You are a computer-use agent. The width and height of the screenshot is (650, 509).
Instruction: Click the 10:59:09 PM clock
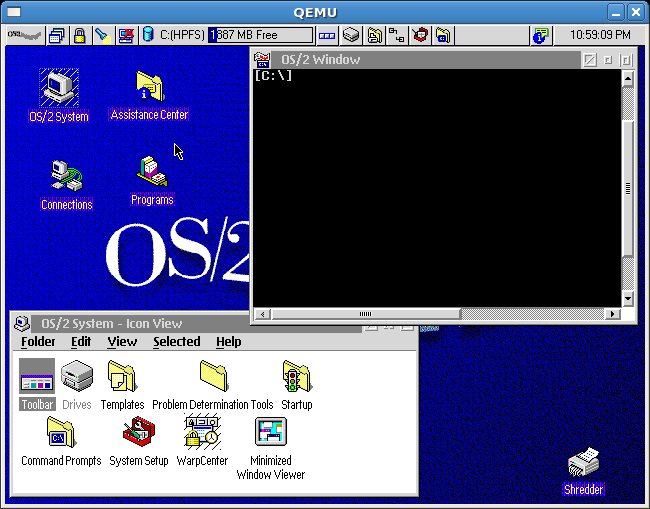coord(600,35)
